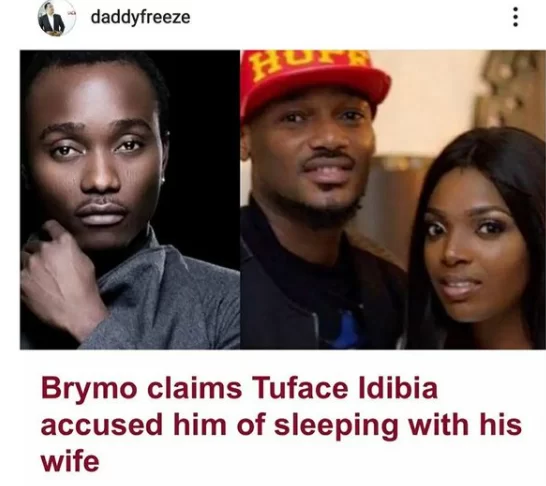
Task: Click the blue shirt detail under the black jacket
Action: [x=343, y=329]
